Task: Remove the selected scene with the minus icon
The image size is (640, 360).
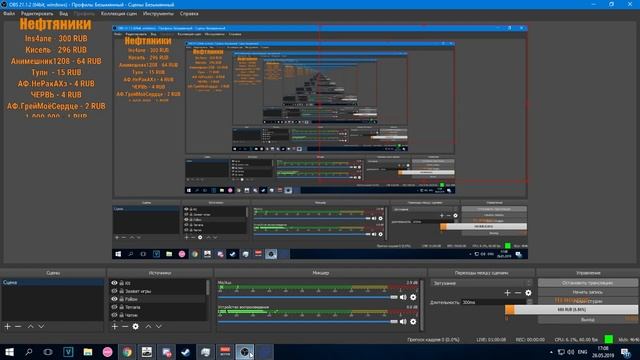Action: (x=18, y=327)
